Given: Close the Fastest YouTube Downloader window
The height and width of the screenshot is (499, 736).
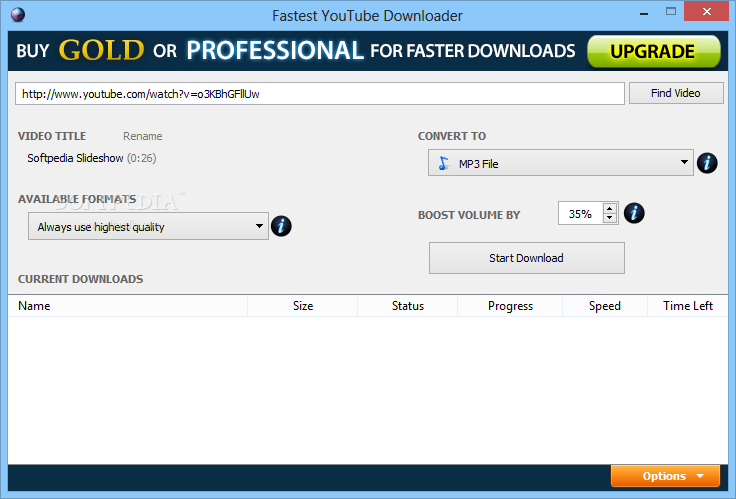Looking at the screenshot, I should click(x=706, y=12).
